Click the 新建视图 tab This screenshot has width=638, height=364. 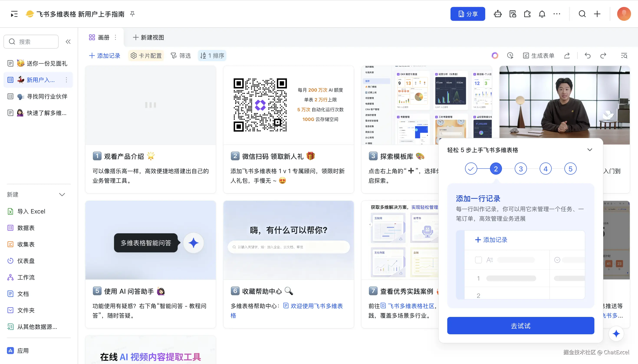coord(149,38)
